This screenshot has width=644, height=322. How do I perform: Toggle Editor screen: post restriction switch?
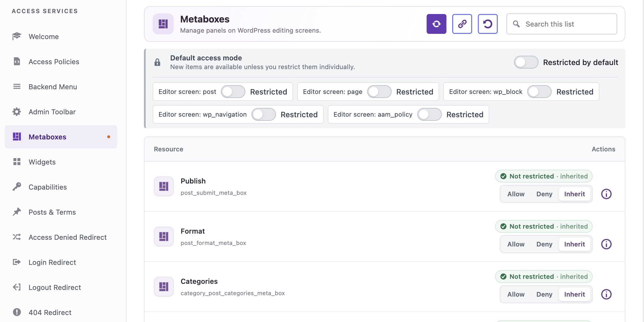pyautogui.click(x=233, y=92)
